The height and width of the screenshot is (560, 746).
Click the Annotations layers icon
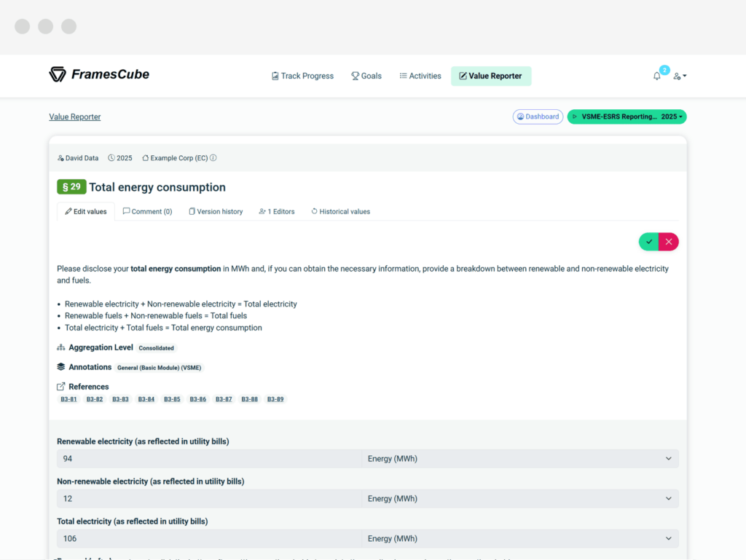coord(61,367)
